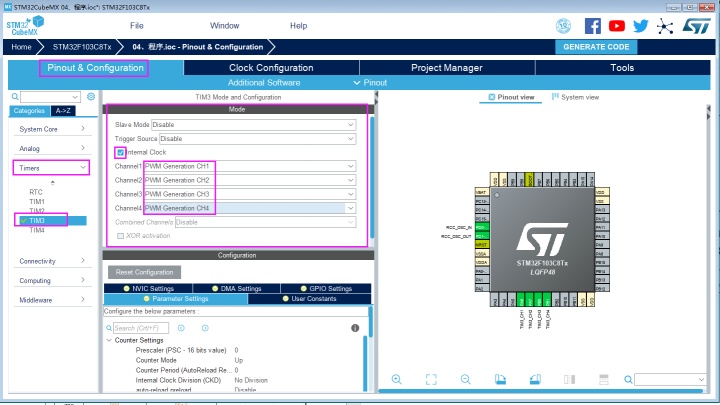Fit the pinout view to screen

[431, 379]
